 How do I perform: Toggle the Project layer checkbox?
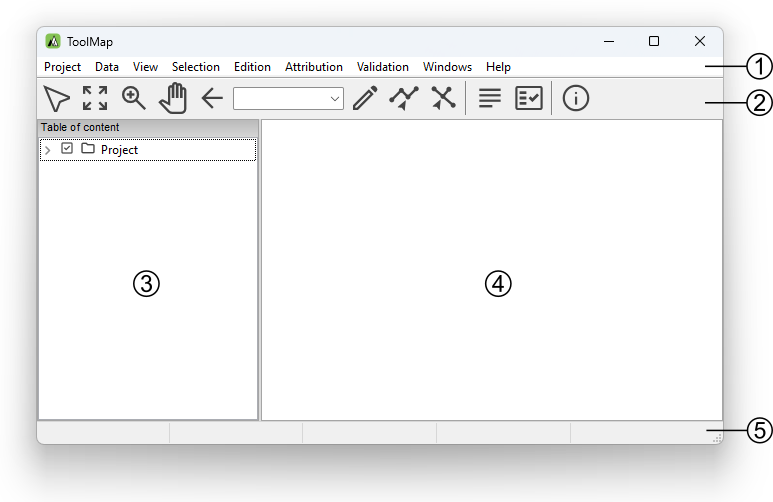coord(67,148)
